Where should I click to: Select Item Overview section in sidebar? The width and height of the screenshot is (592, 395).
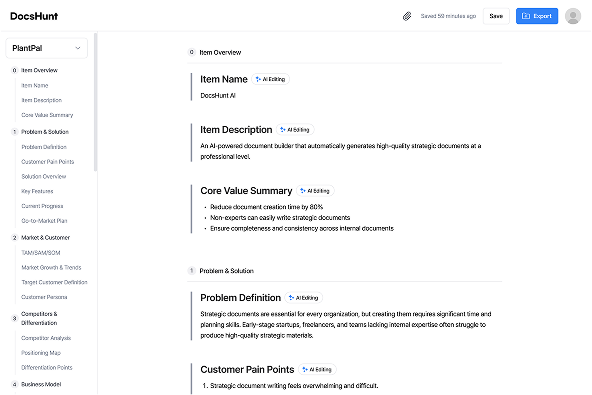click(39, 70)
